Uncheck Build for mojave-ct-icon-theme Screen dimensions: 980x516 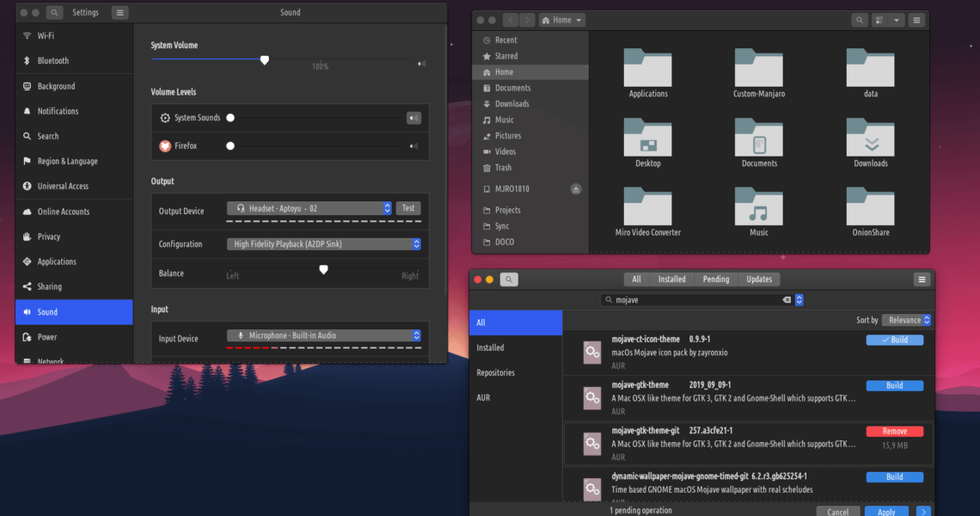point(894,340)
